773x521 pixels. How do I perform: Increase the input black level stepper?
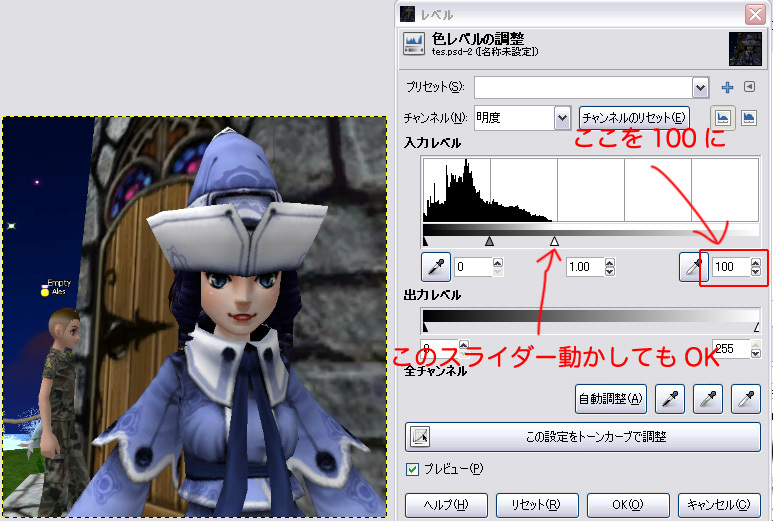tap(498, 262)
